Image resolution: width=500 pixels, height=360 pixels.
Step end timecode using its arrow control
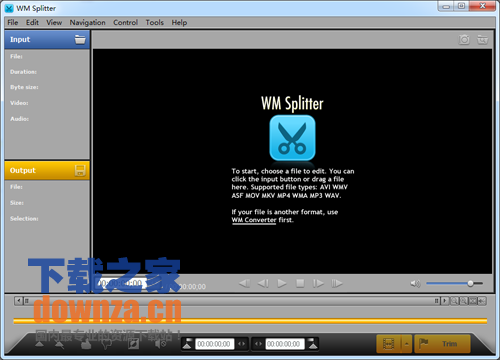(x=258, y=344)
